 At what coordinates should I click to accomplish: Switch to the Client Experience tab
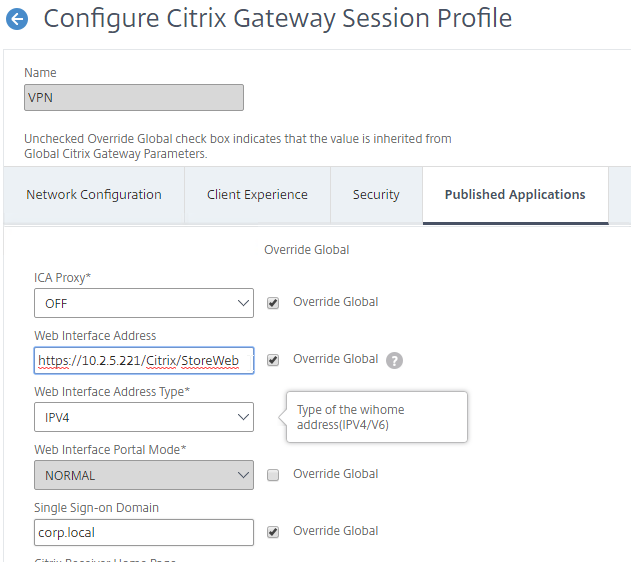point(257,195)
